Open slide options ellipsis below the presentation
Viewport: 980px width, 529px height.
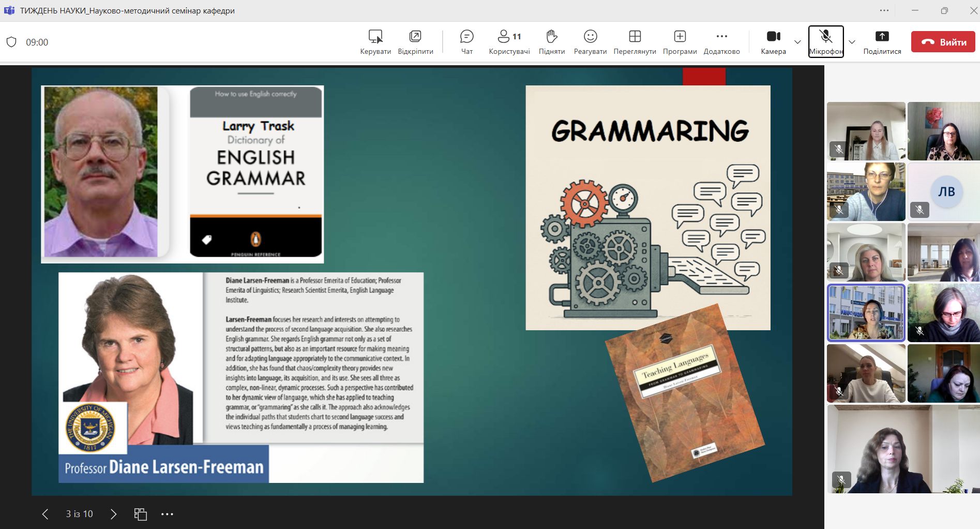click(167, 514)
